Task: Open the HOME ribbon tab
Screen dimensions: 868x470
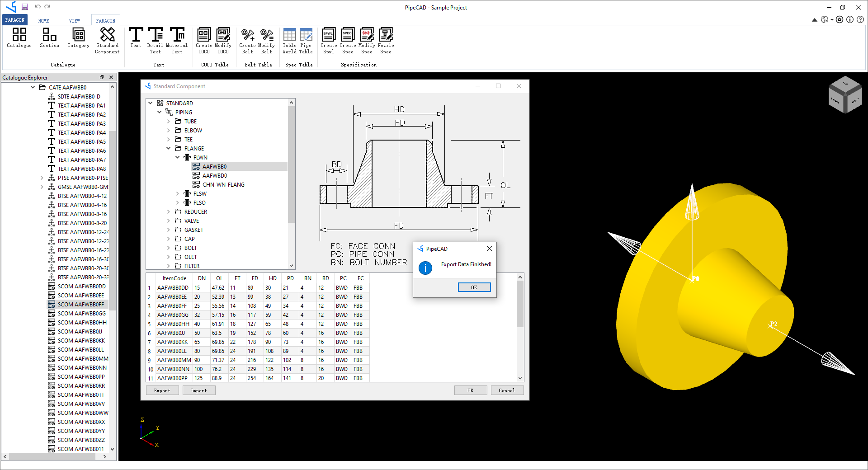Action: tap(43, 20)
